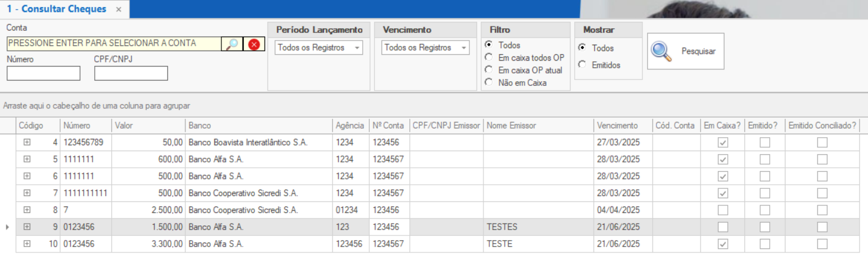
Task: Sort by the Vencimento column header
Action: coord(622,125)
